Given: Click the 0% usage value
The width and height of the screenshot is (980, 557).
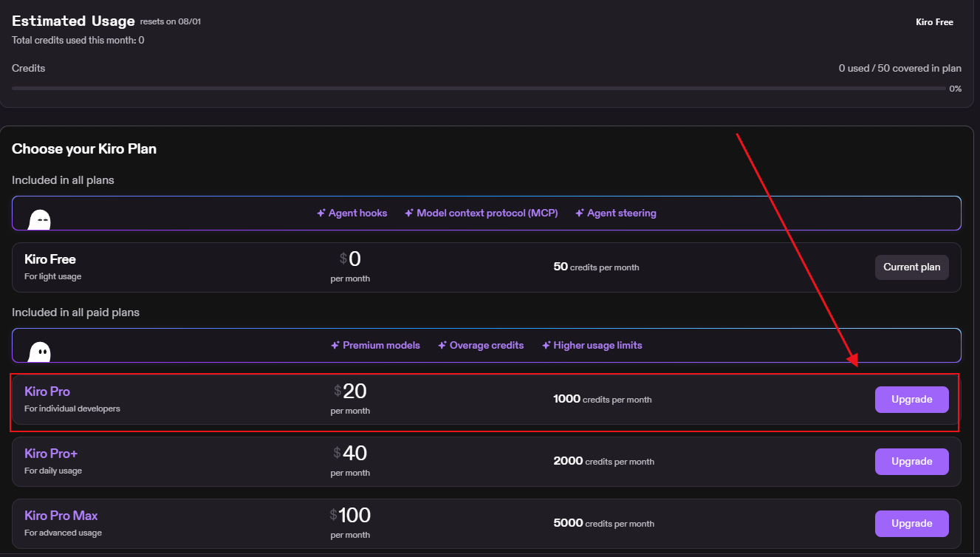Looking at the screenshot, I should [956, 89].
